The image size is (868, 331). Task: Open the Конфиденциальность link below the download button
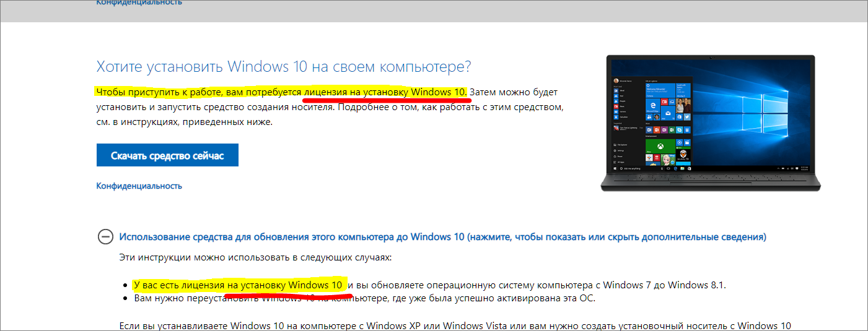(139, 186)
